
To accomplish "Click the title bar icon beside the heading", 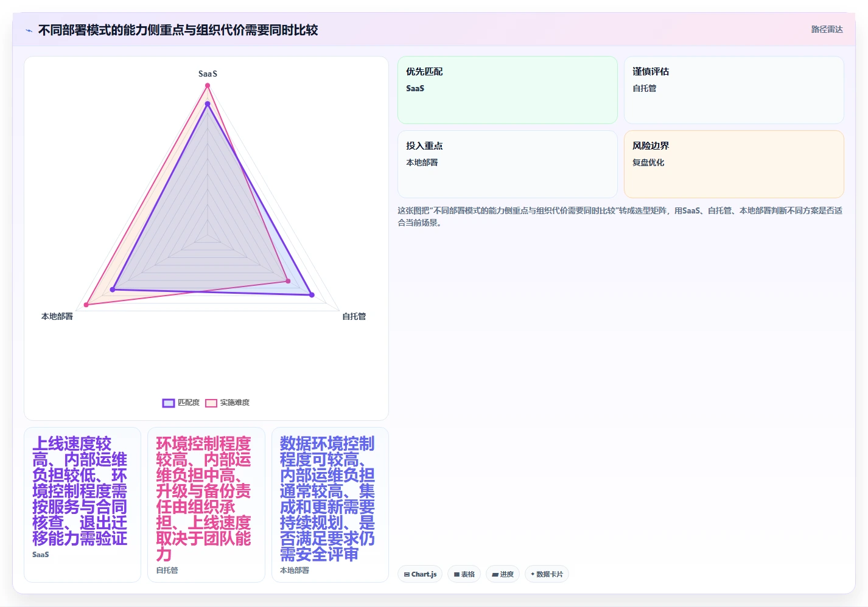I will click(29, 30).
